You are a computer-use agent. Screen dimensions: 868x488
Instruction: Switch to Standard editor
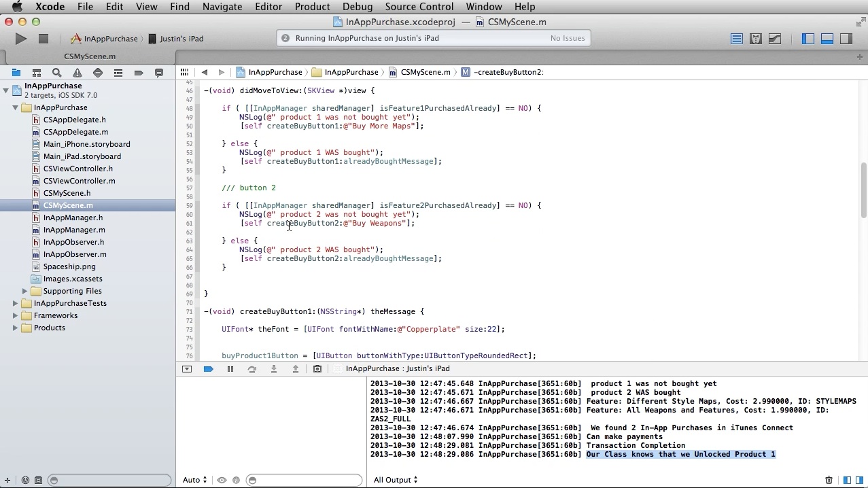pyautogui.click(x=736, y=39)
